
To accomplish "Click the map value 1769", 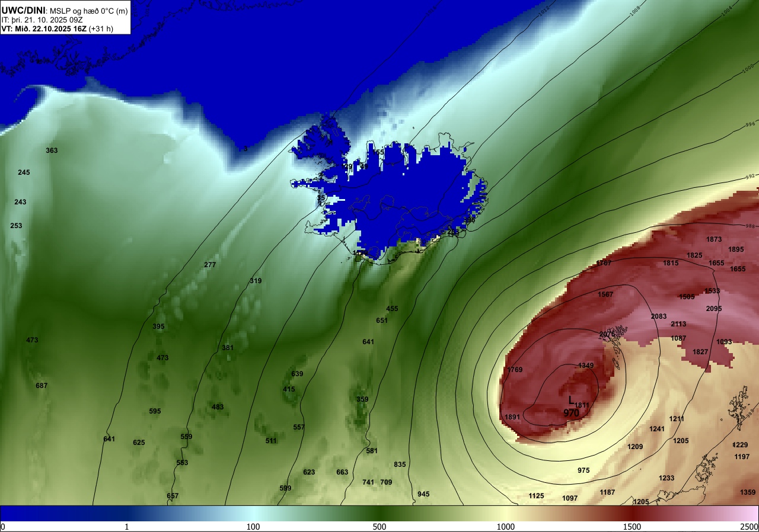I will point(515,370).
